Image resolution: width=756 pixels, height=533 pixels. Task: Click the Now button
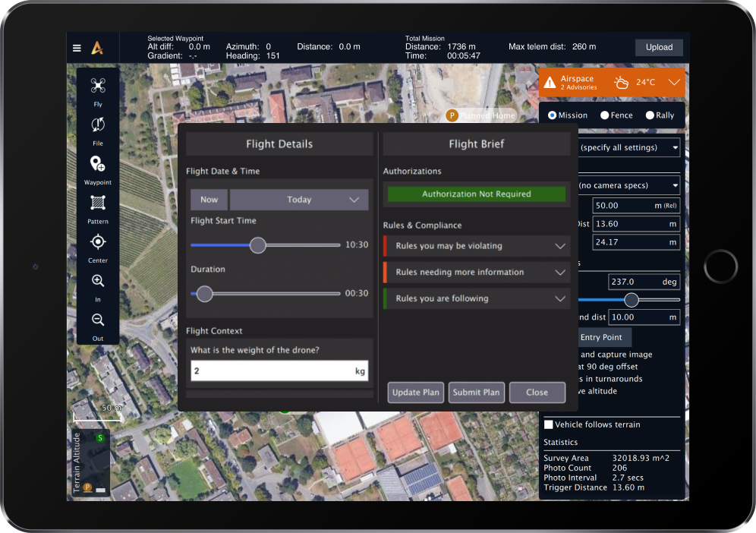tap(209, 200)
